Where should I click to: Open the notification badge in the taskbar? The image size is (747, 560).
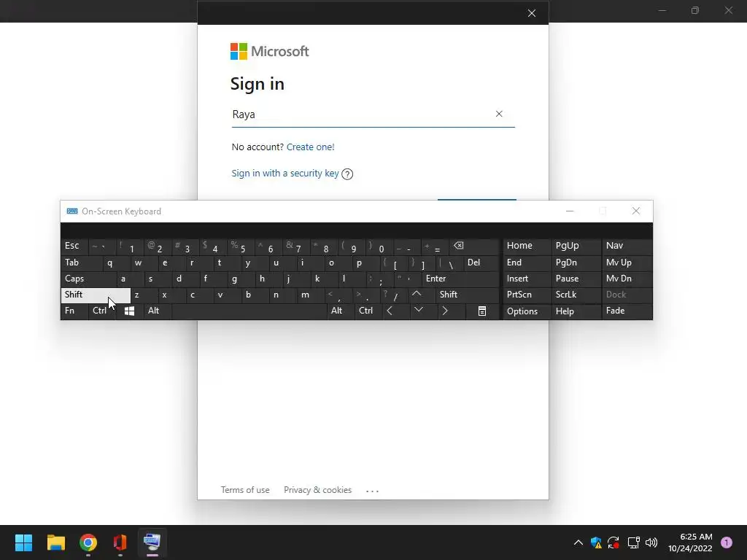point(727,542)
